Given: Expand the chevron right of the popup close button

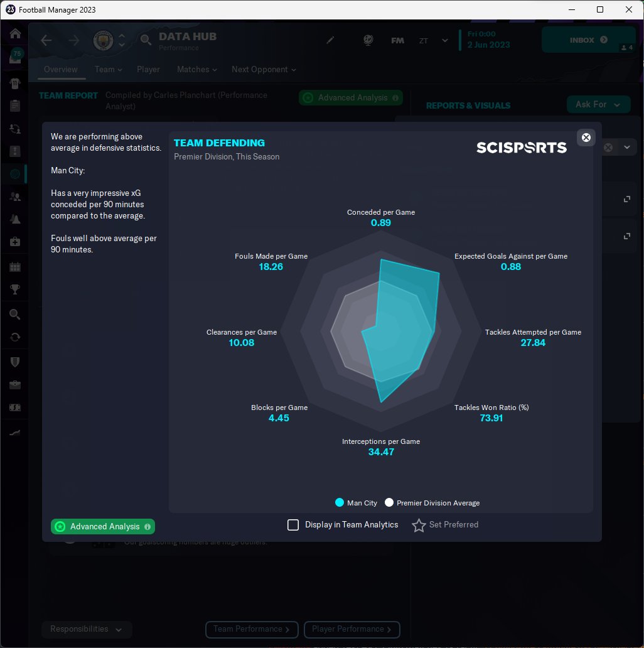Looking at the screenshot, I should [627, 148].
